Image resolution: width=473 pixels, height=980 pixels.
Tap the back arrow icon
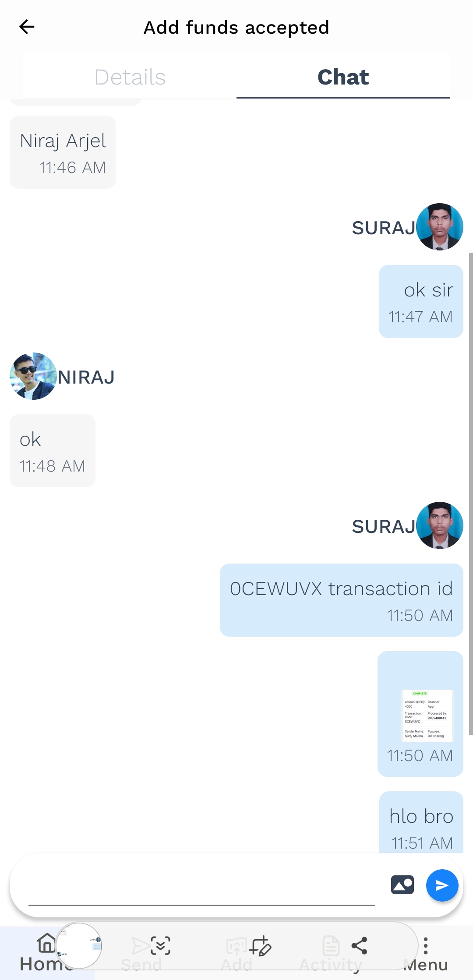[x=27, y=27]
